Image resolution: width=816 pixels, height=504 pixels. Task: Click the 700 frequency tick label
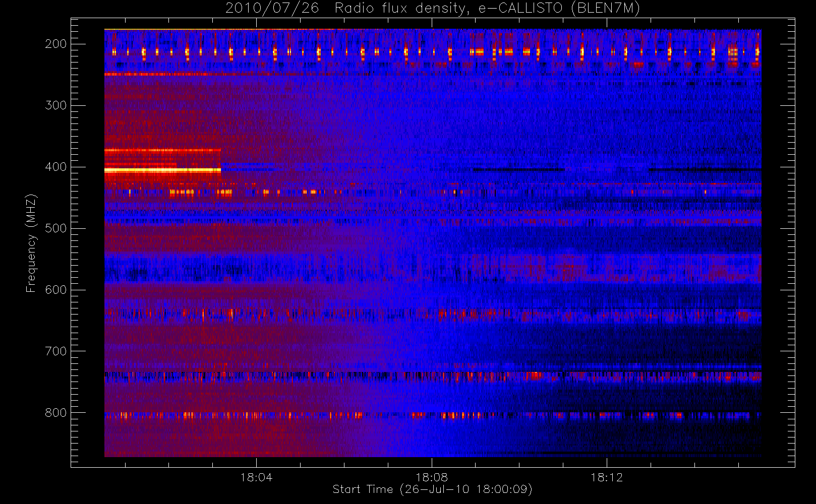pos(56,351)
